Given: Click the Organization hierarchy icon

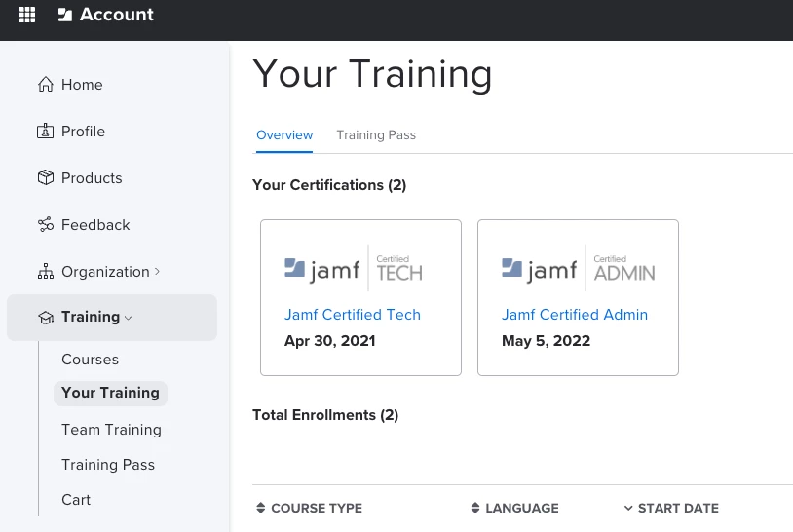Looking at the screenshot, I should (46, 272).
